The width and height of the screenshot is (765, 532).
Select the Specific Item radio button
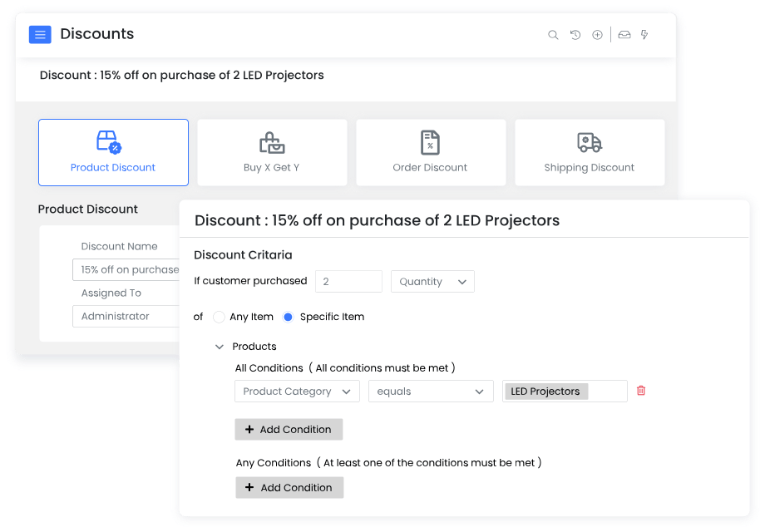click(288, 317)
